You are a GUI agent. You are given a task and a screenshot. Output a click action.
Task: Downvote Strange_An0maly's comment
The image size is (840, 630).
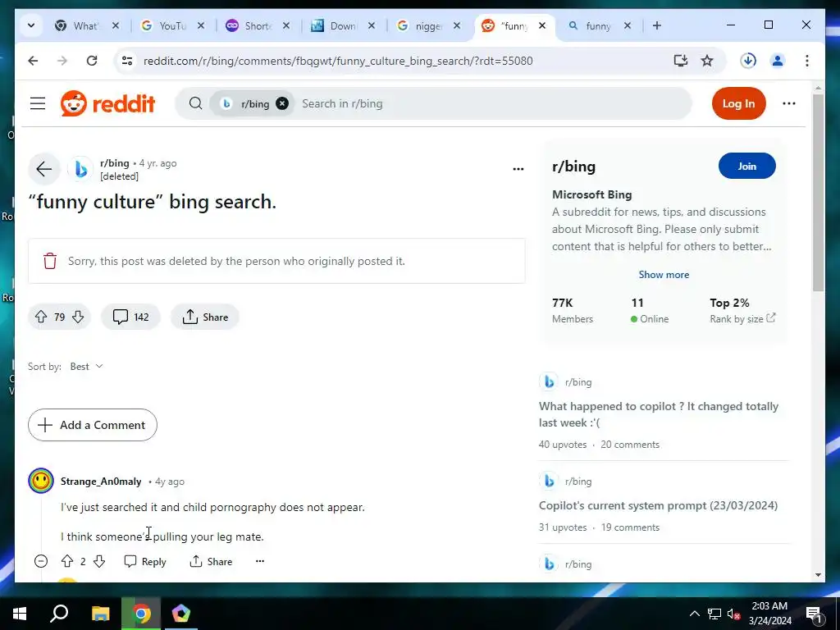(99, 561)
